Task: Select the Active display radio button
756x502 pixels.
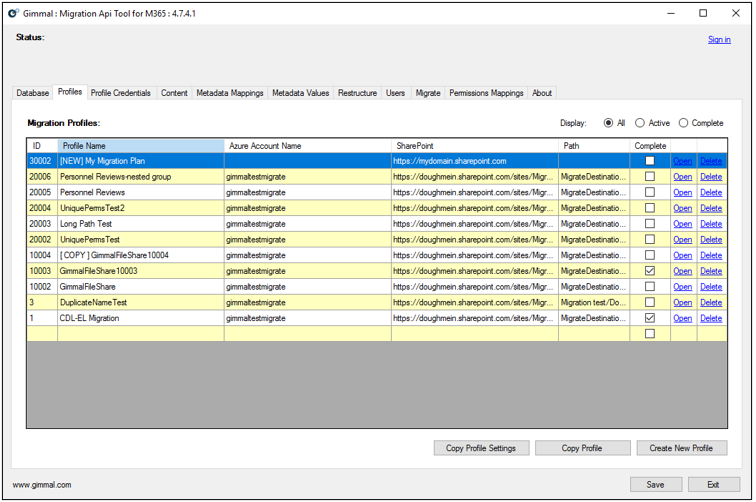Action: coord(641,123)
